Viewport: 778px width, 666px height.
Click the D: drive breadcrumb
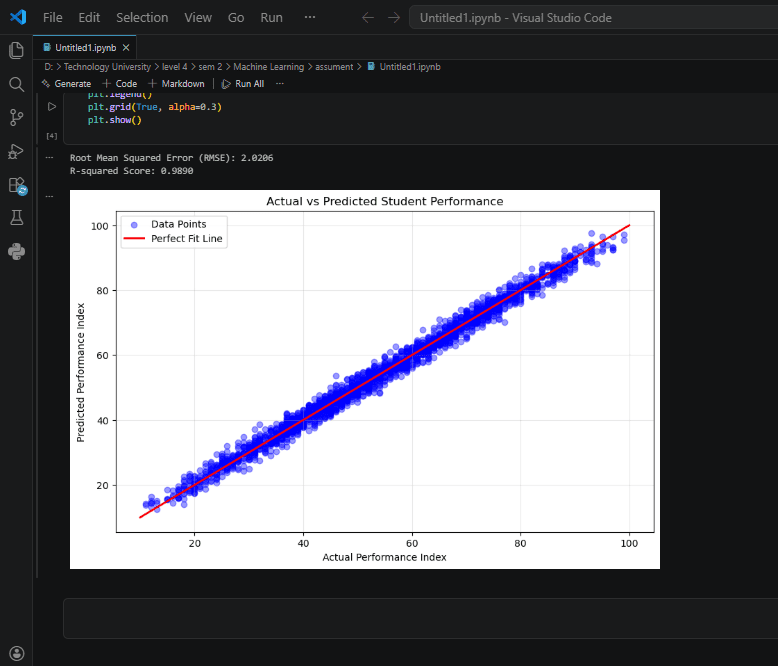pos(49,67)
